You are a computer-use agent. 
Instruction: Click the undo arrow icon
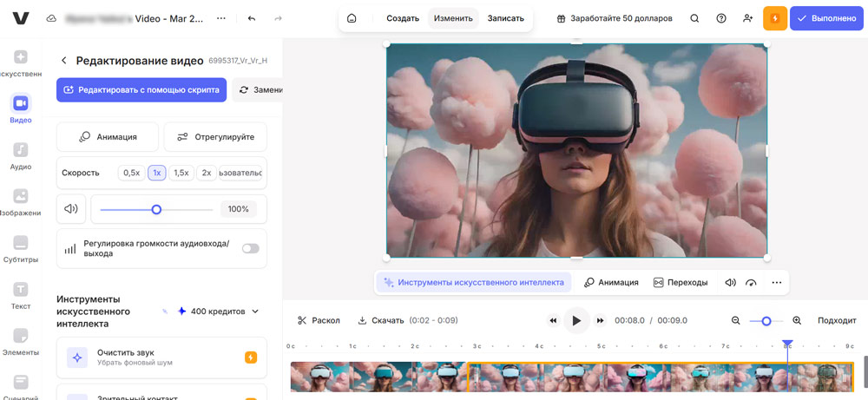252,18
